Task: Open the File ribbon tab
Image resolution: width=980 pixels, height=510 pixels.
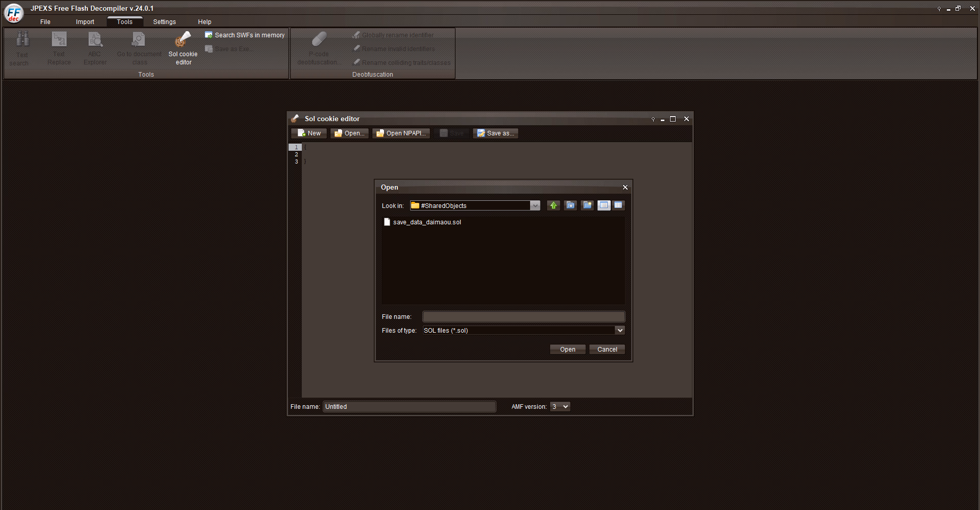Action: 45,22
